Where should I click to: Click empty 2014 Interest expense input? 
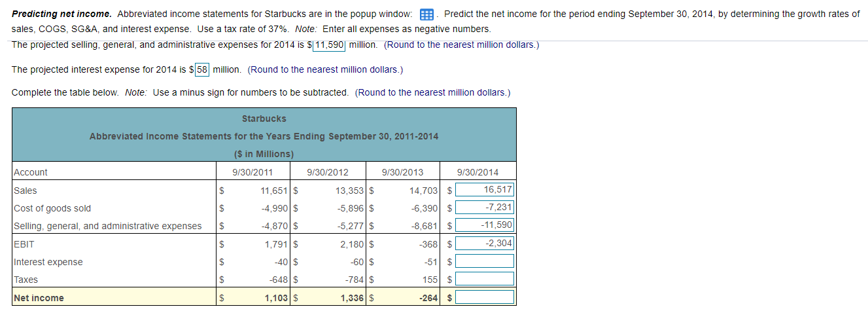pyautogui.click(x=485, y=261)
